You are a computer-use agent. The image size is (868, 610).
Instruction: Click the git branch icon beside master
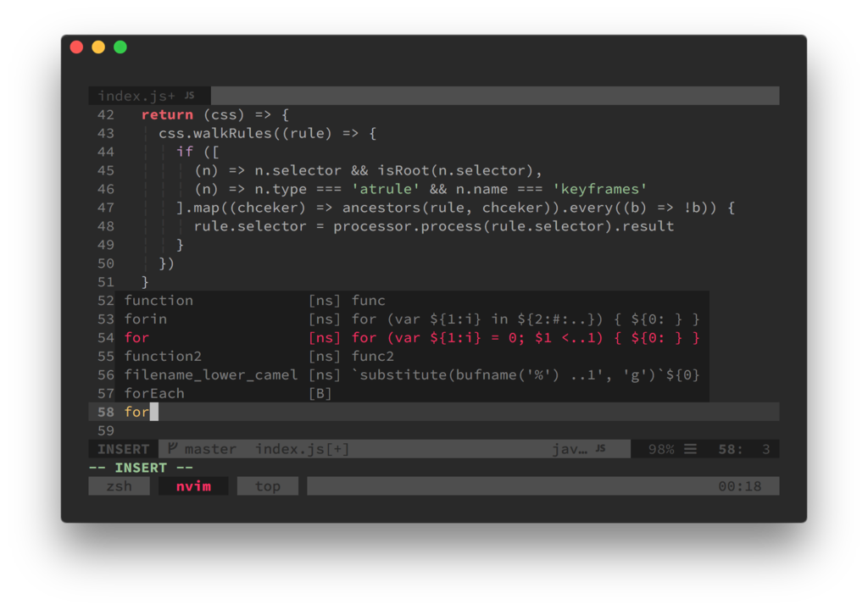(x=173, y=448)
